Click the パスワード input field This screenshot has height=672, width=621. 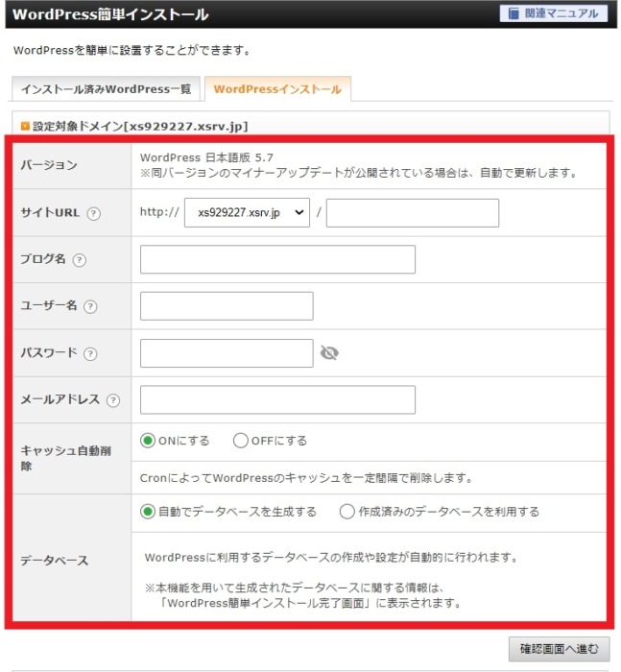point(227,353)
